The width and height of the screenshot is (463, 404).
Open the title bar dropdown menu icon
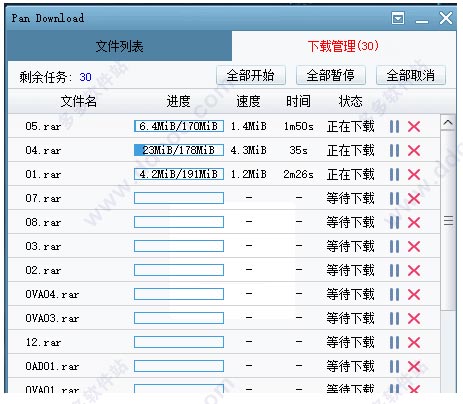pos(398,18)
